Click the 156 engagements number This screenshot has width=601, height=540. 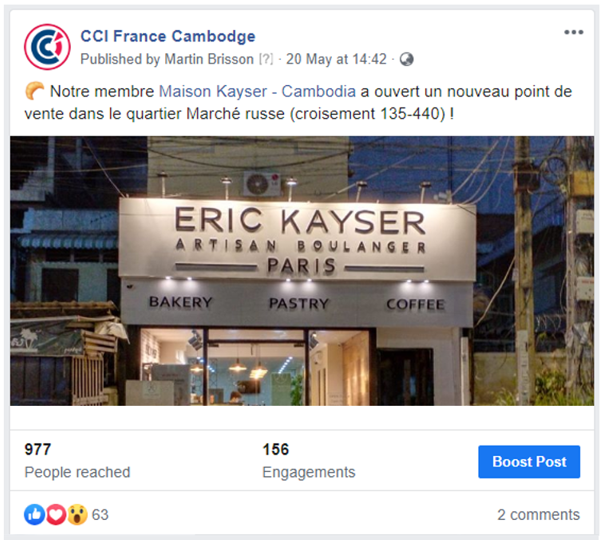(x=276, y=449)
